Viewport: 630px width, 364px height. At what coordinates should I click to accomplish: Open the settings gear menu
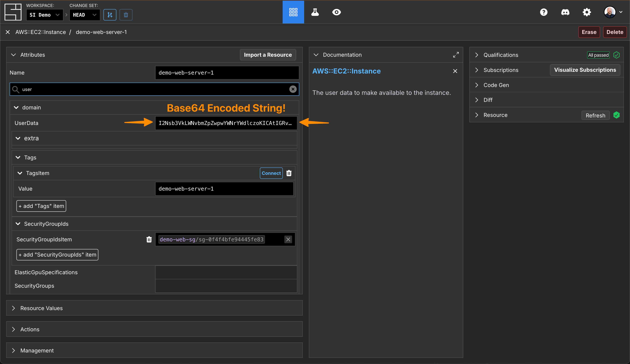(x=586, y=12)
